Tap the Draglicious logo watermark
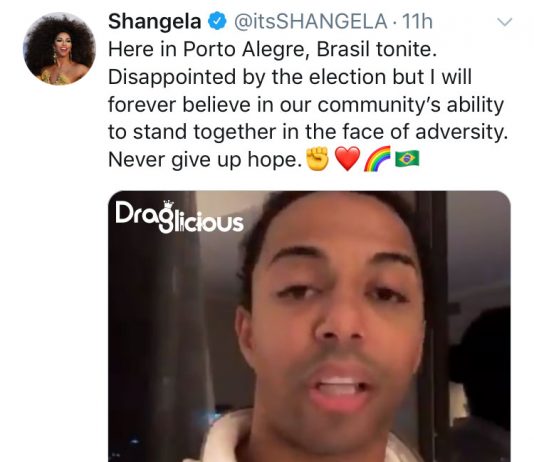The height and width of the screenshot is (462, 534). (x=179, y=217)
